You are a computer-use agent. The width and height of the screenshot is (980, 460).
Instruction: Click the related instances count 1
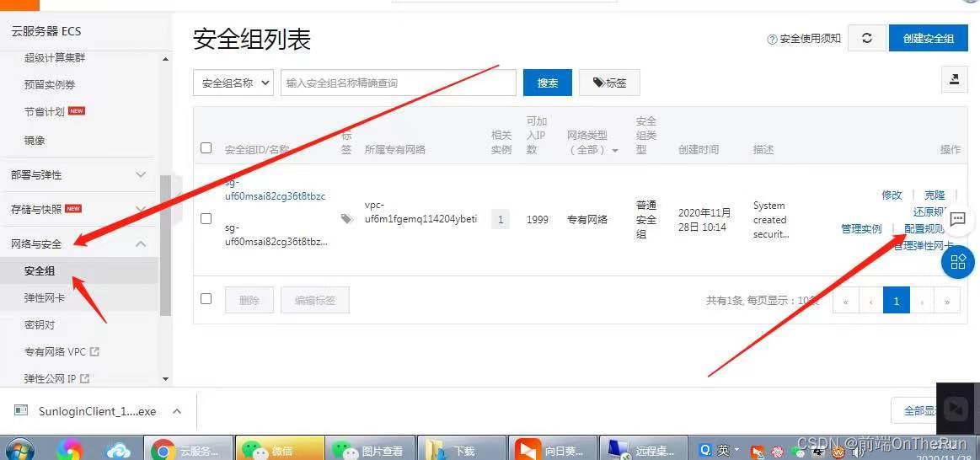click(x=500, y=219)
